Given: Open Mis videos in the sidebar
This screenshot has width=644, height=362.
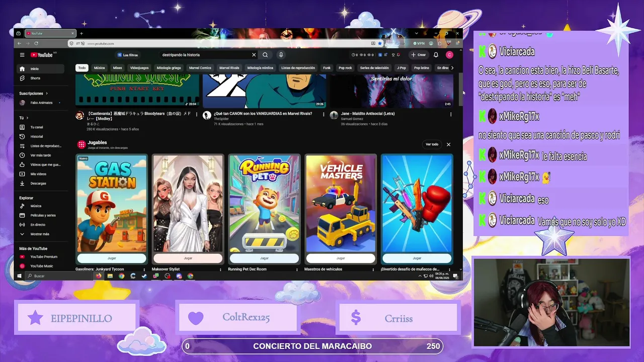Looking at the screenshot, I should 40,174.
